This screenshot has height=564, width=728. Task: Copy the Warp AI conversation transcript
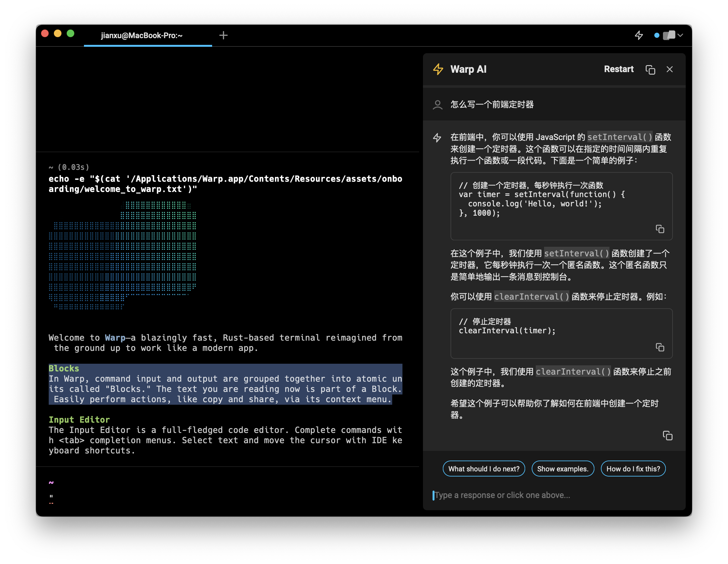(x=650, y=69)
